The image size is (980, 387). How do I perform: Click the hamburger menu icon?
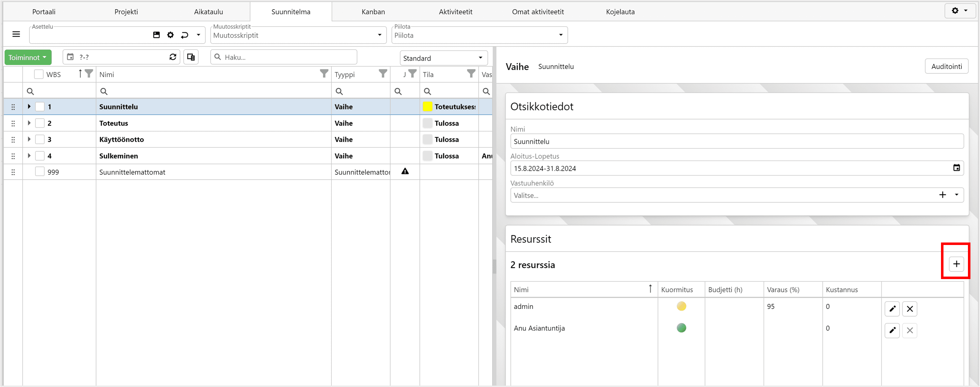(x=16, y=34)
